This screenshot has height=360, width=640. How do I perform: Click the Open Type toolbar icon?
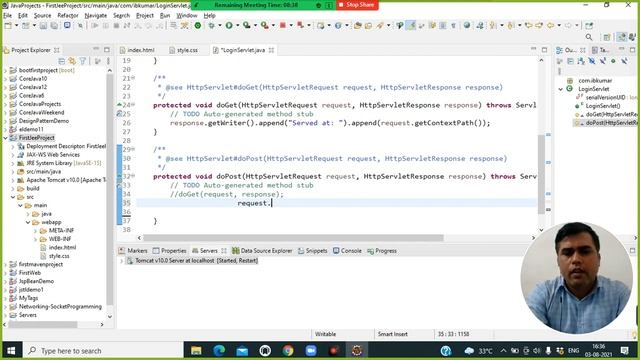(x=358, y=25)
